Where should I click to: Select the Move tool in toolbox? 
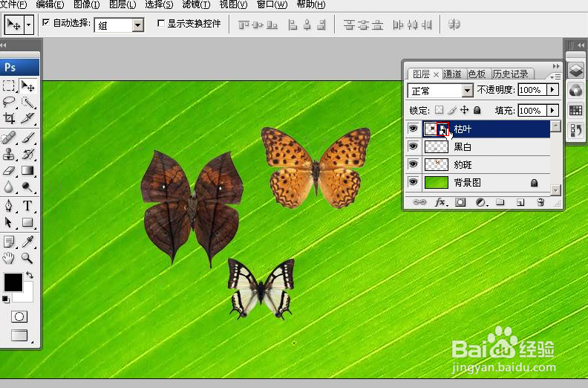pos(27,86)
